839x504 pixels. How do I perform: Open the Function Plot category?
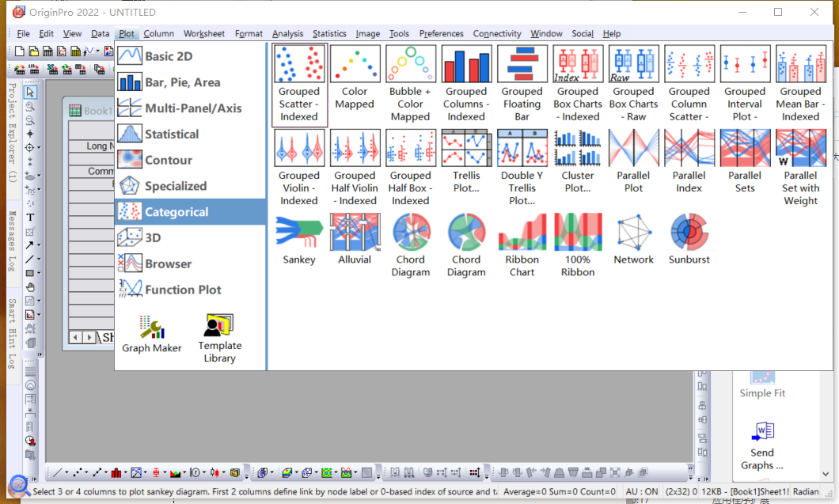pos(191,290)
